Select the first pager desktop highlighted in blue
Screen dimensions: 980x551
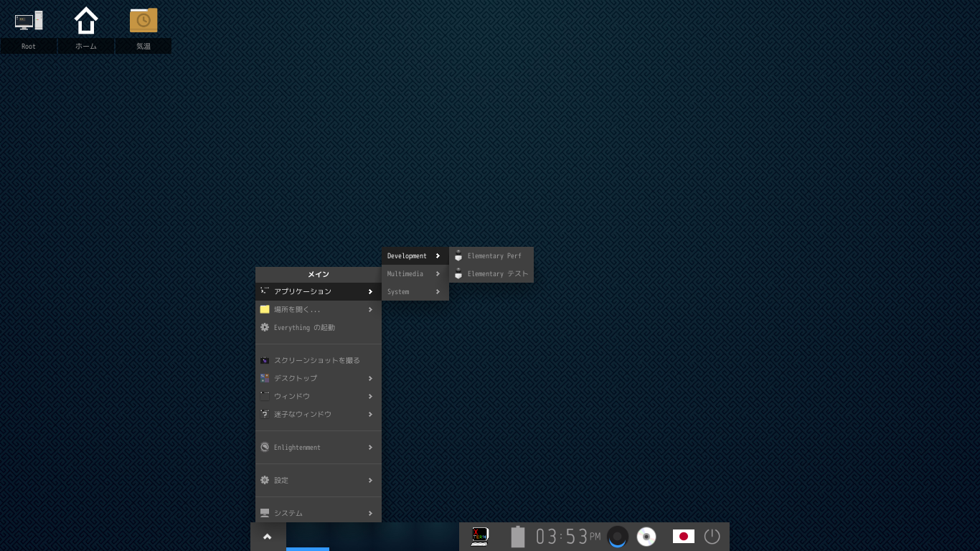[x=308, y=537]
